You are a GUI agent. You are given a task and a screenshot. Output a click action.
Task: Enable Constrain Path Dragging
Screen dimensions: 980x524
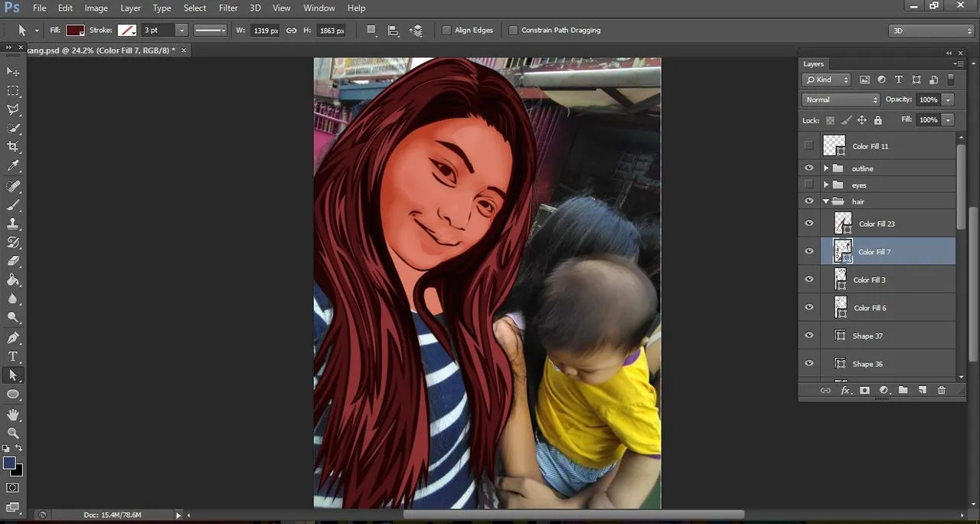[x=512, y=31]
